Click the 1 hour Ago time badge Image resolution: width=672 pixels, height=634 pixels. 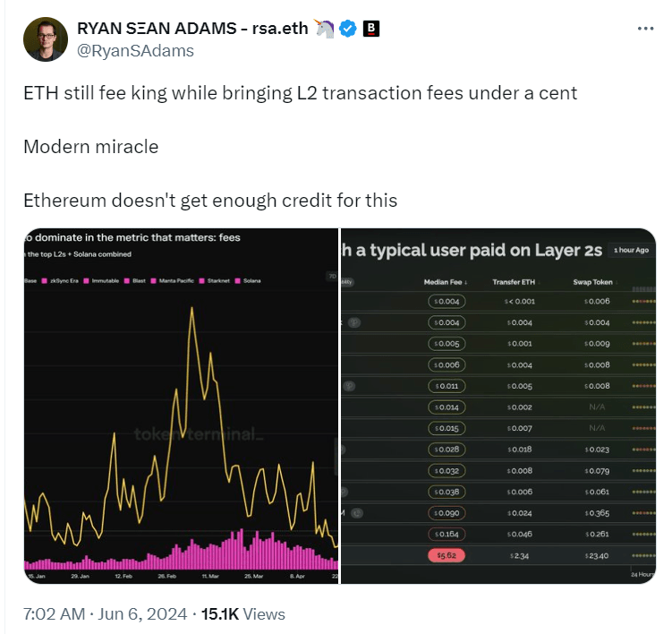tap(630, 250)
